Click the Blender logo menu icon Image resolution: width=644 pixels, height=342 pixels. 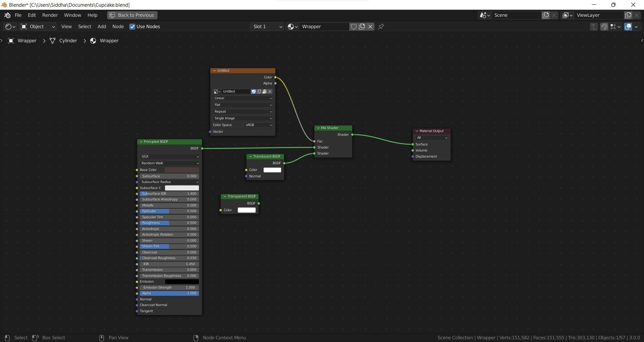7,15
